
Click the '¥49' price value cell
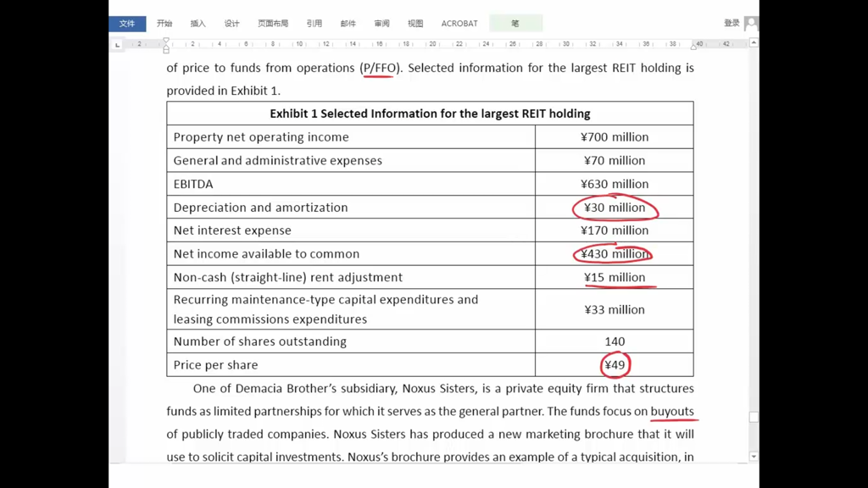click(615, 365)
